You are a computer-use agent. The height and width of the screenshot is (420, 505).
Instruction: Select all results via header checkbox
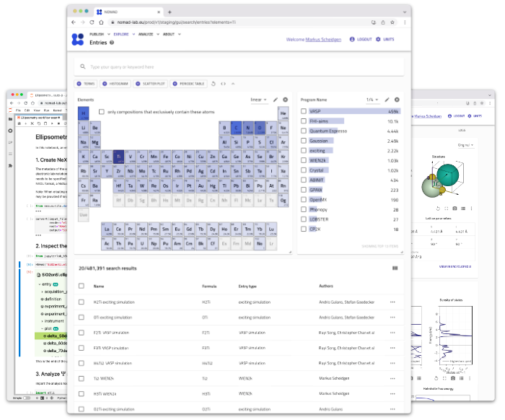pos(82,286)
